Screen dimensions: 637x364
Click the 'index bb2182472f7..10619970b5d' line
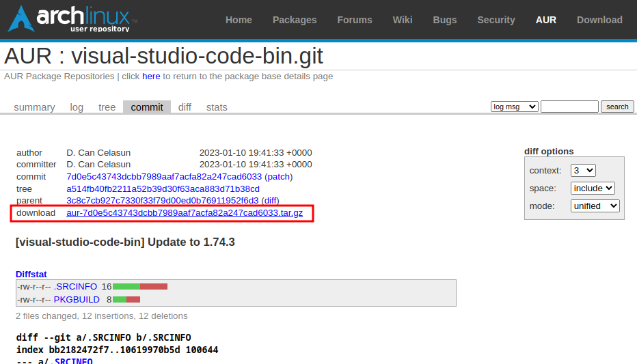click(117, 350)
